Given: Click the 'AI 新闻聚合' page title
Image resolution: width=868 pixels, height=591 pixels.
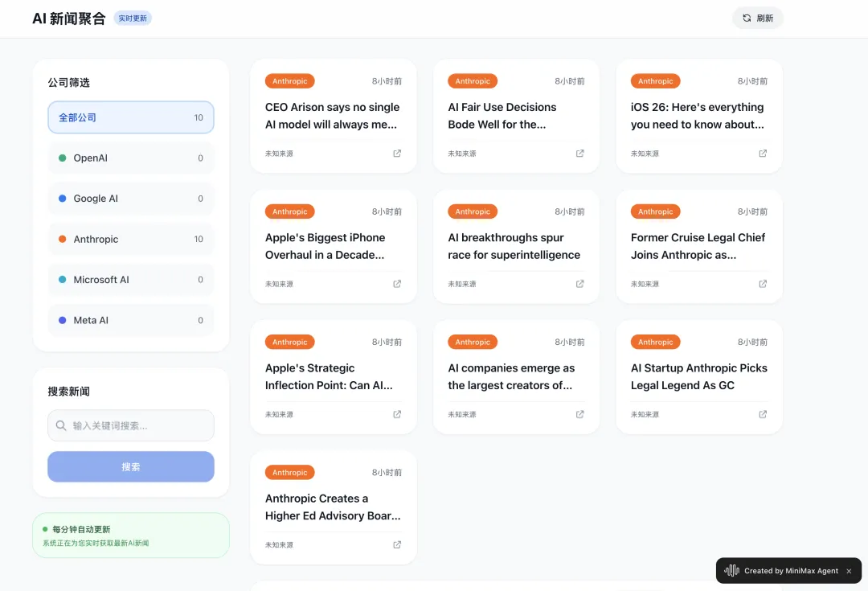Looking at the screenshot, I should pos(68,18).
